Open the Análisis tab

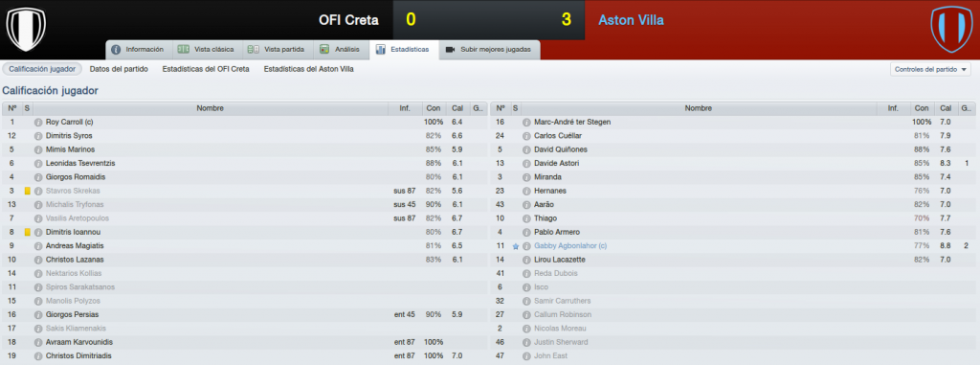340,50
